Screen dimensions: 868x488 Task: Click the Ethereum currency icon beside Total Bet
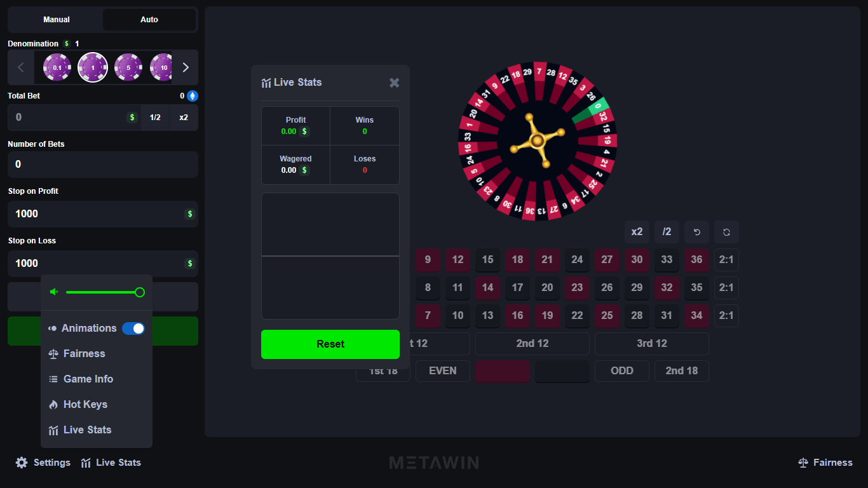(193, 96)
